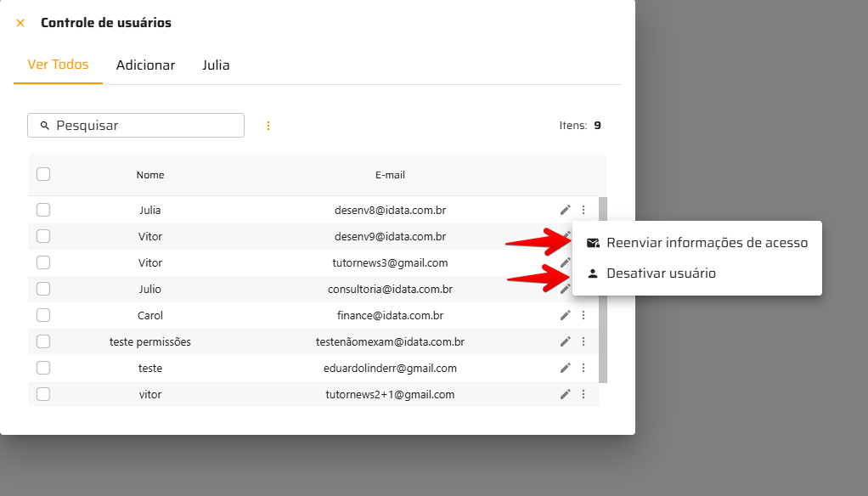This screenshot has width=868, height=496.
Task: Click edit pencil for teste permissões row
Action: (x=565, y=341)
